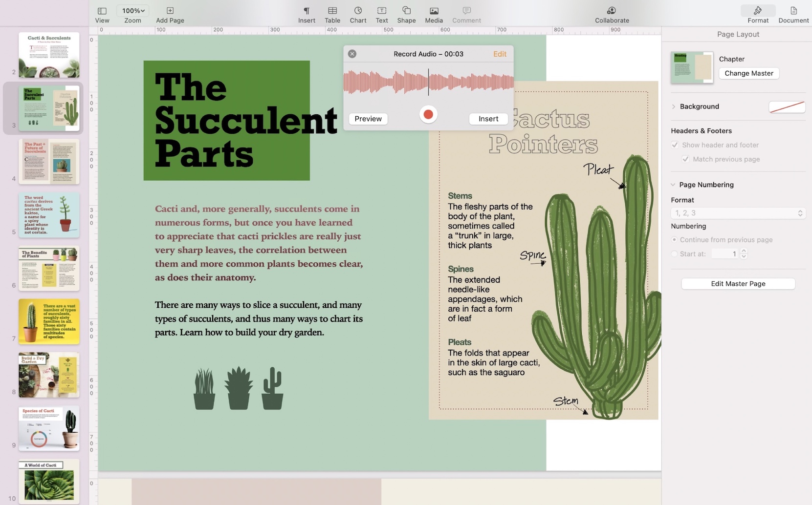Viewport: 812px width, 505px height.
Task: Expand the Background section
Action: point(674,106)
